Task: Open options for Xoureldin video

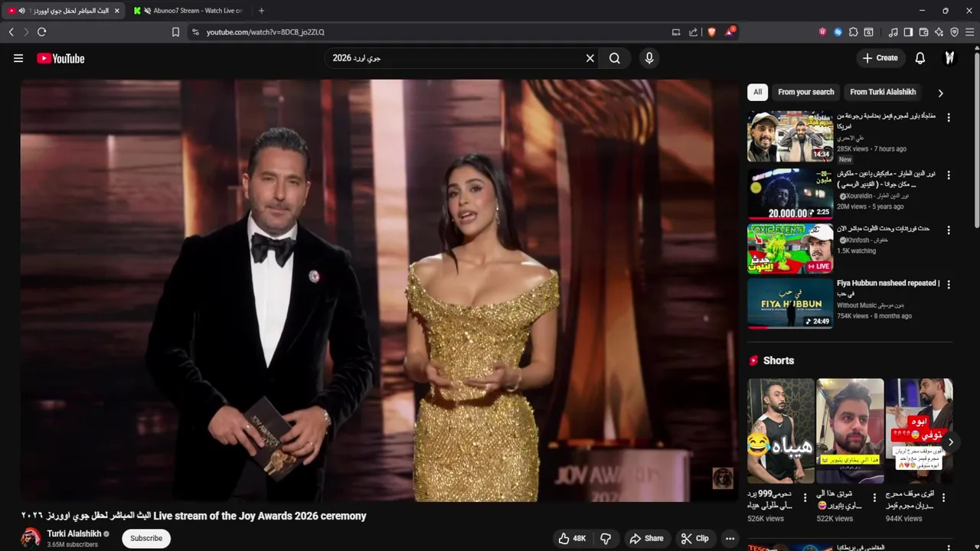Action: point(949,175)
